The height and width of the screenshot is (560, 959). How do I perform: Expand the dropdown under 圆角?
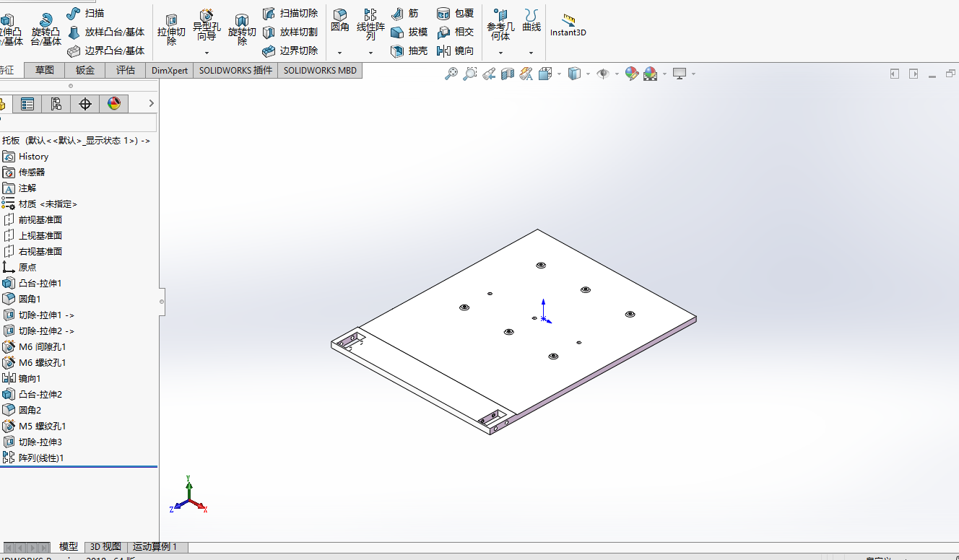[x=339, y=53]
